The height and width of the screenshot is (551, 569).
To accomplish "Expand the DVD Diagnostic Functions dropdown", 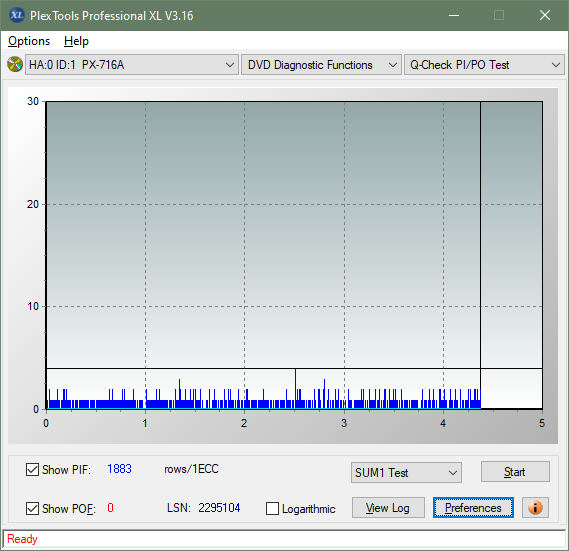I will [321, 65].
